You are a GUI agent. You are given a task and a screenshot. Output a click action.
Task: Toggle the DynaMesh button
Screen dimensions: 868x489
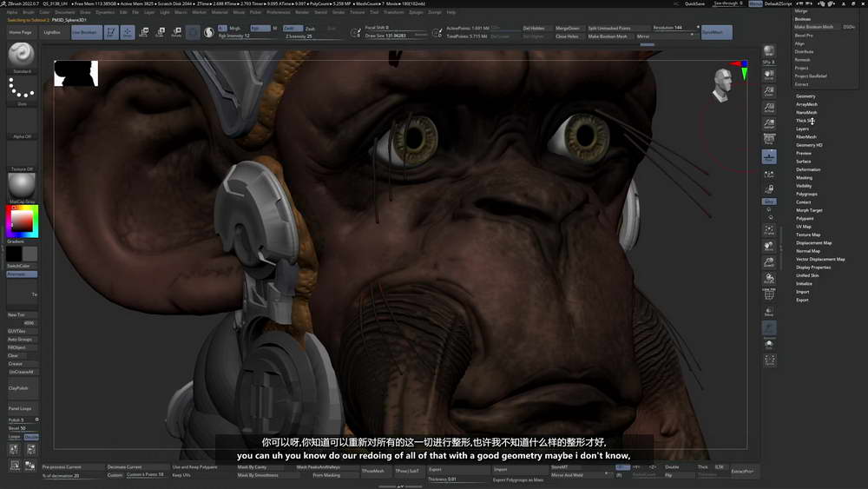click(x=716, y=32)
